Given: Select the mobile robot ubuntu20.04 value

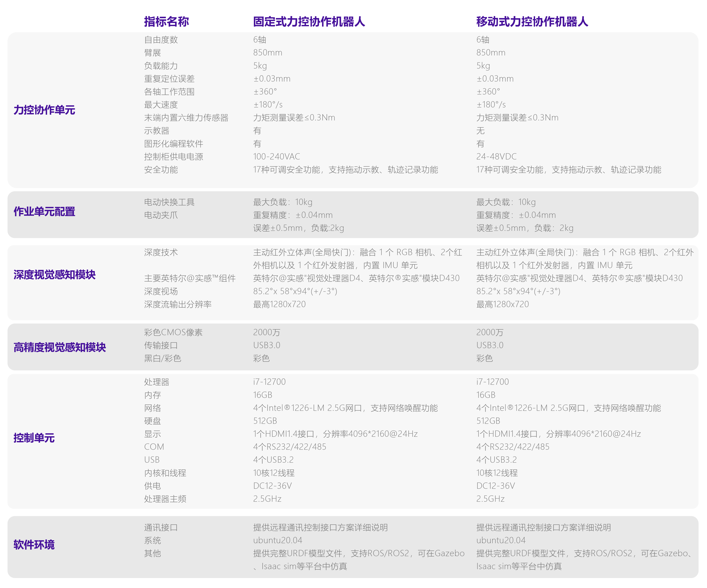Looking at the screenshot, I should click(x=501, y=541).
